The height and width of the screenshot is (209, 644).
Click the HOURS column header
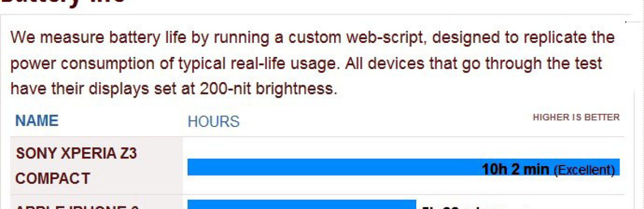[x=214, y=122]
